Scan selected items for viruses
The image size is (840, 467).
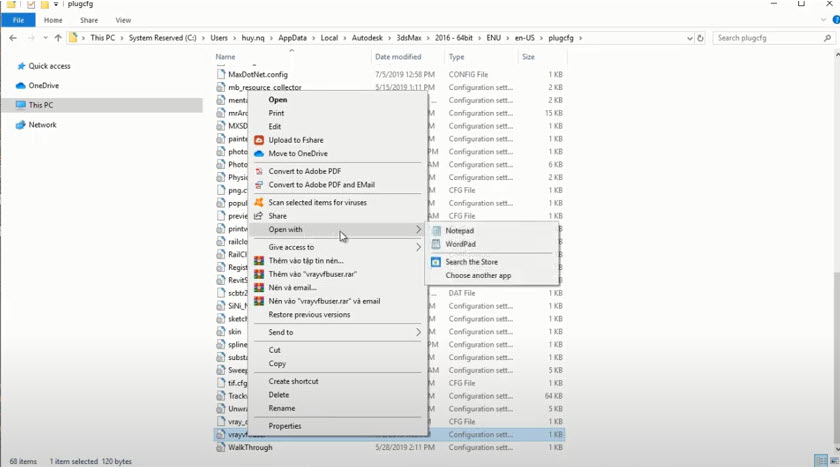click(x=317, y=202)
